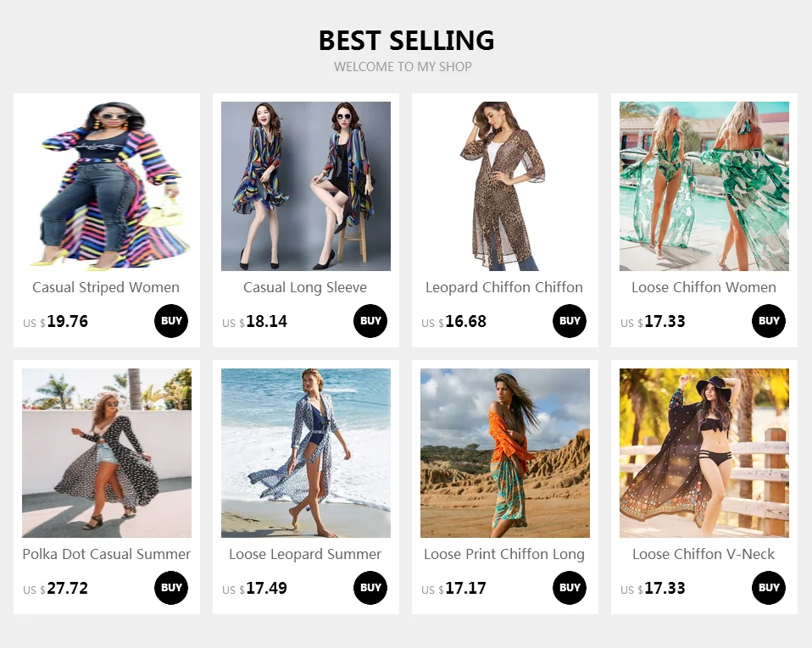This screenshot has height=648, width=812.
Task: Open the orange print kimono desert photo
Action: click(x=505, y=453)
